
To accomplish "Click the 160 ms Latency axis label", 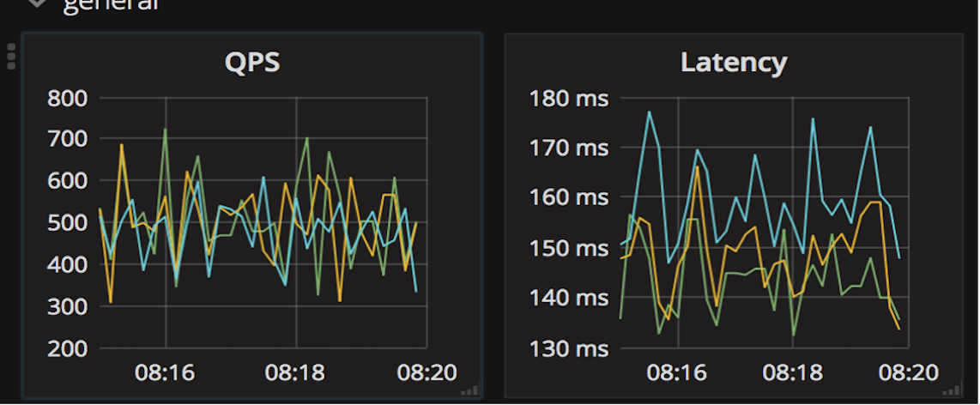I will pyautogui.click(x=569, y=198).
